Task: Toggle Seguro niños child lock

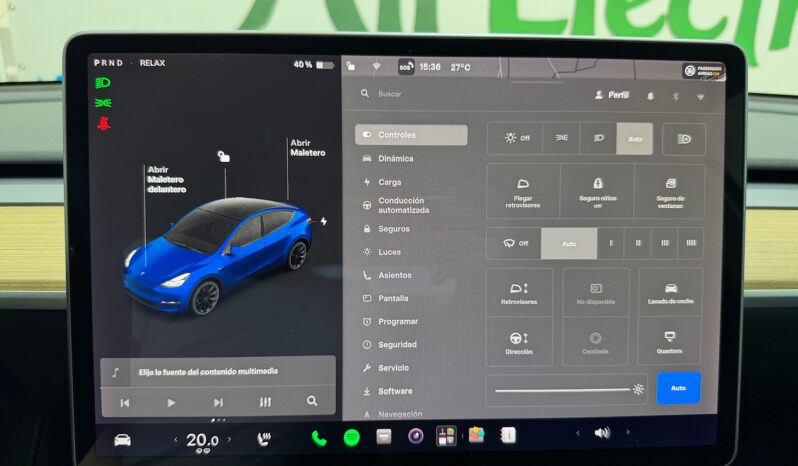Action: [x=597, y=192]
